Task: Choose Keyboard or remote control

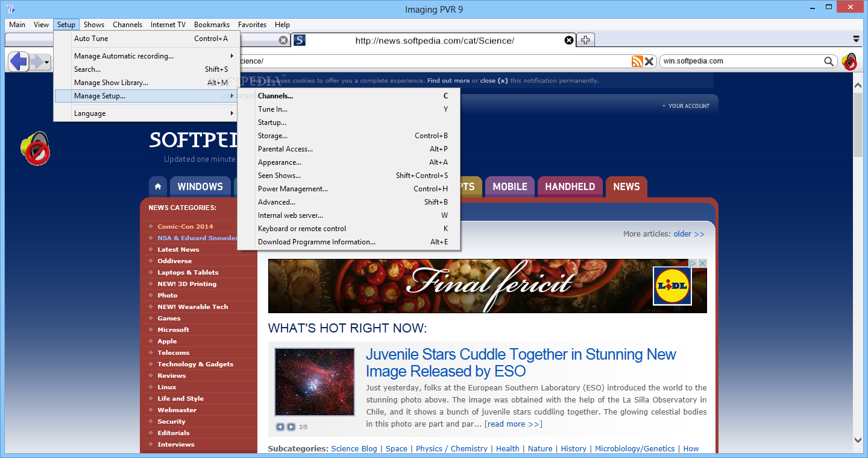Action: click(x=349, y=229)
